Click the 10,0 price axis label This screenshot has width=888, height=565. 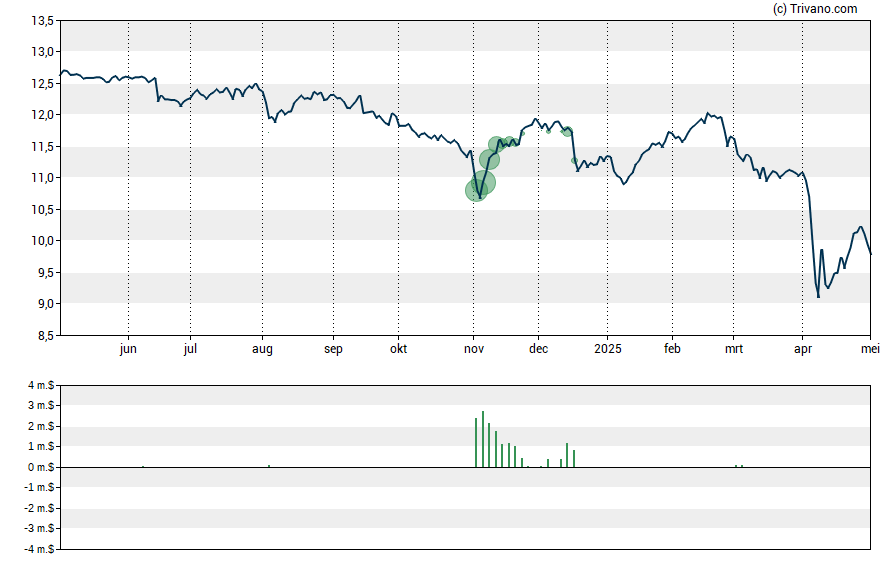pyautogui.click(x=42, y=241)
